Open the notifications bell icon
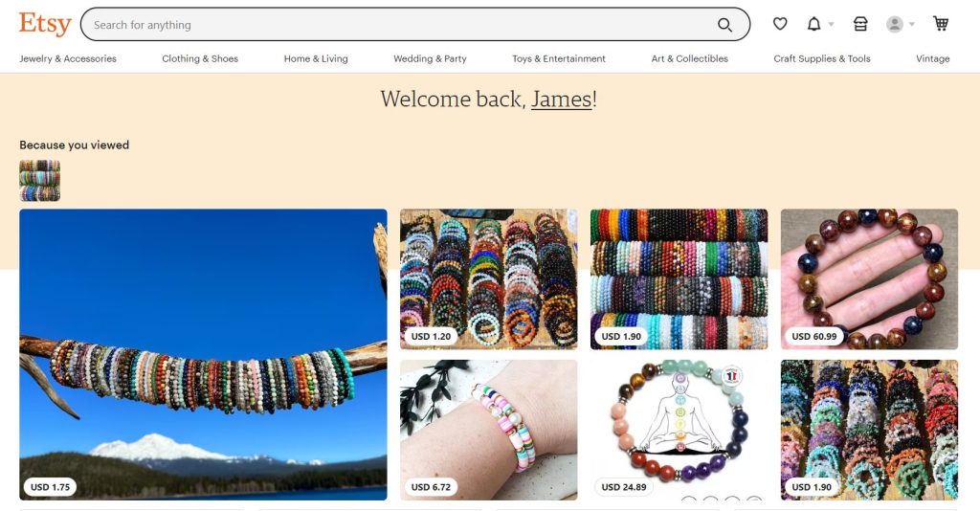This screenshot has width=980, height=511. [813, 24]
